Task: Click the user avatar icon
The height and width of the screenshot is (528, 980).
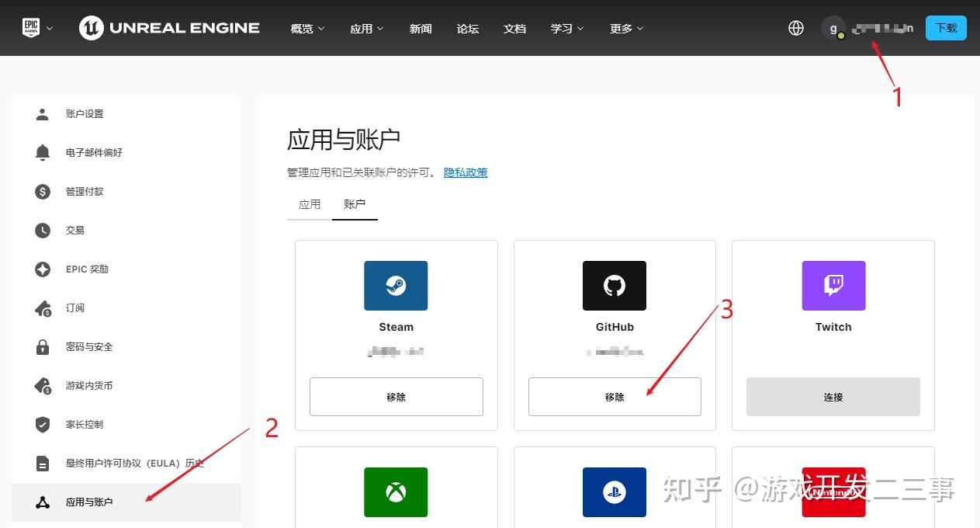Action: click(833, 28)
